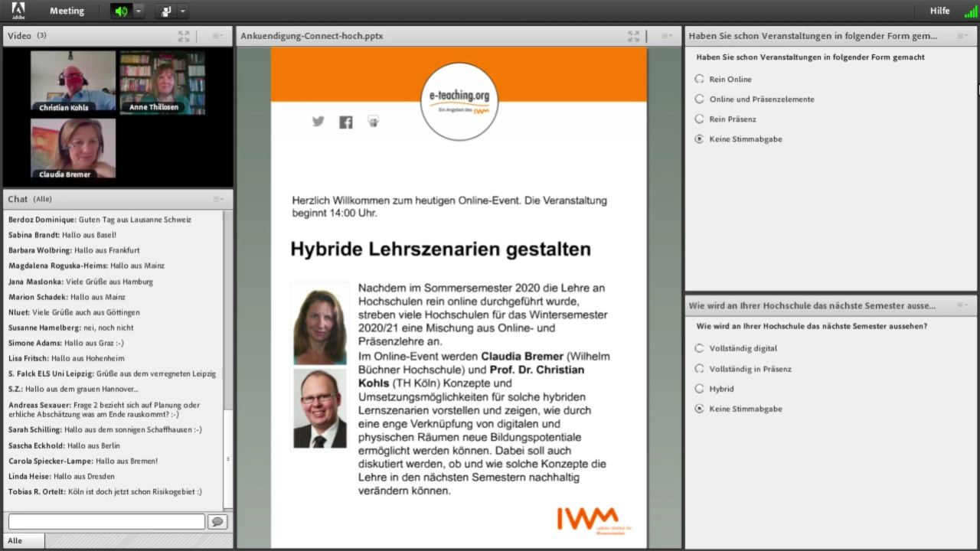
Task: Open the Meeting menu
Action: pyautogui.click(x=67, y=11)
